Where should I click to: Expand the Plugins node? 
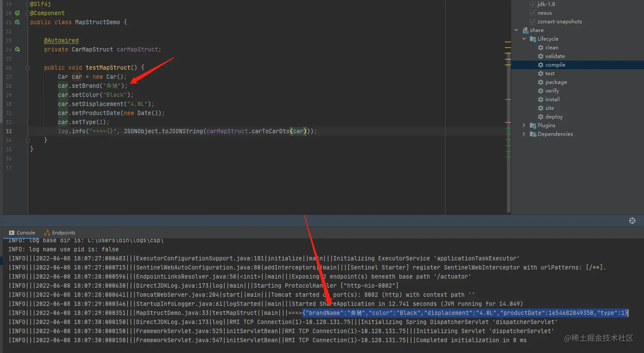[x=524, y=125]
